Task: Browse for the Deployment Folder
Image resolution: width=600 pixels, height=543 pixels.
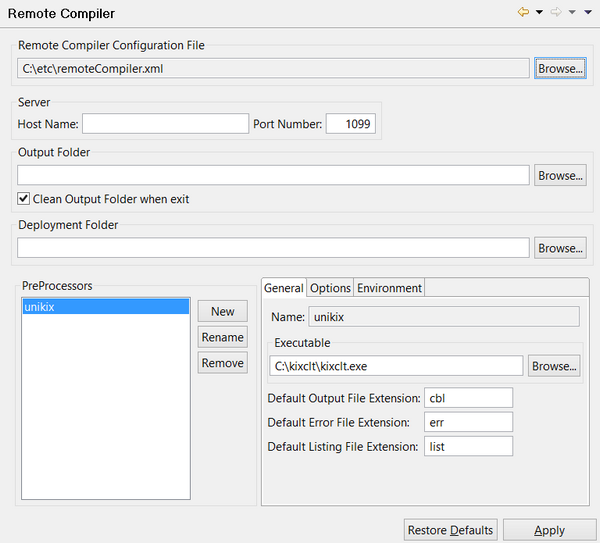Action: point(560,248)
